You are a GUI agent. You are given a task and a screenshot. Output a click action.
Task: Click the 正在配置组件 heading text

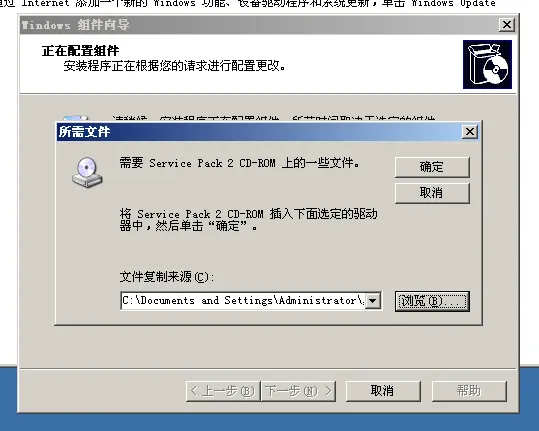point(80,51)
